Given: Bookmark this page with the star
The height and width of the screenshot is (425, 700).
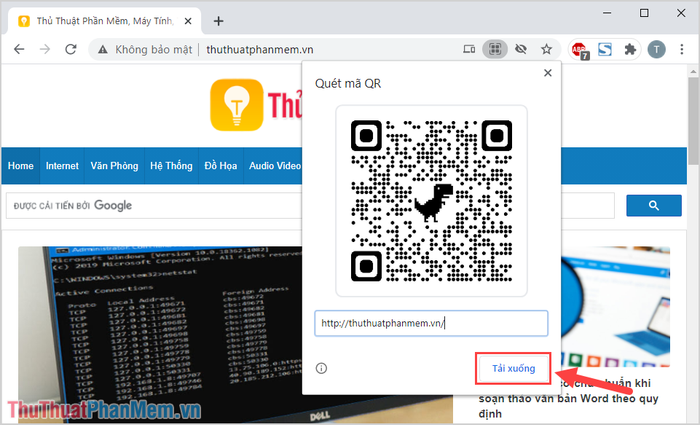Looking at the screenshot, I should coord(546,49).
